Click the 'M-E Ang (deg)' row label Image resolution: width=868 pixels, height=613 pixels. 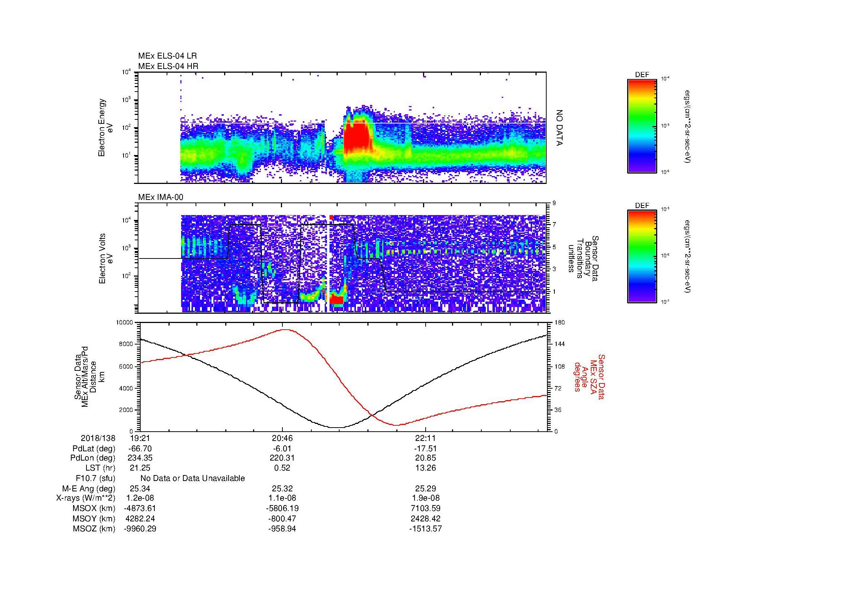tap(89, 488)
